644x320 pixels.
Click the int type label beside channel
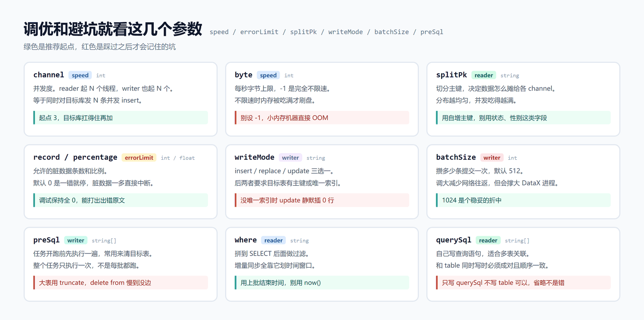click(101, 75)
